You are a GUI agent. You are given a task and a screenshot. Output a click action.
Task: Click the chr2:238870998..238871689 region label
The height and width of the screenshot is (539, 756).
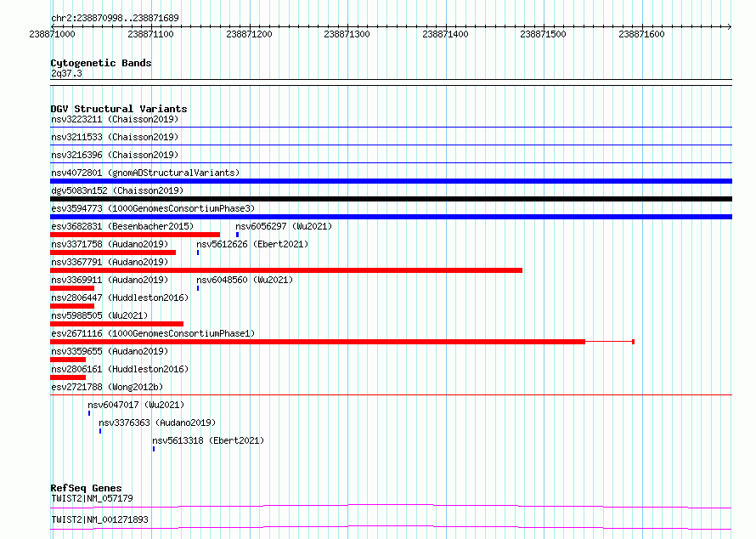[115, 18]
